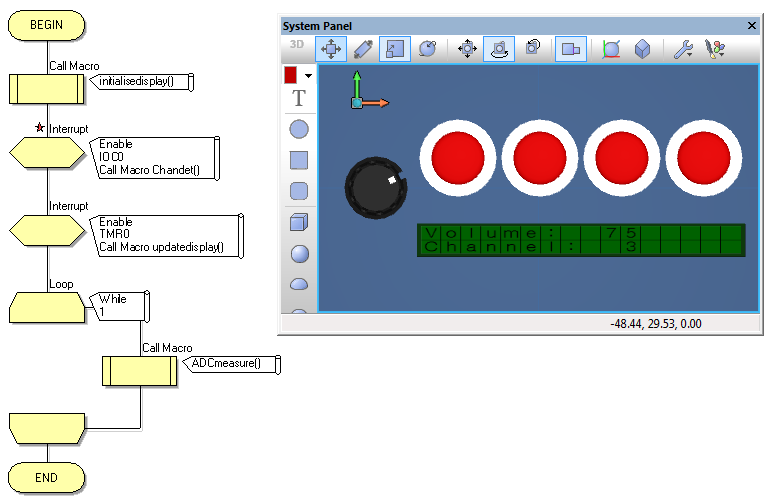Toggle the camera orbit rotate tool
Image resolution: width=771 pixels, height=503 pixels.
499,48
